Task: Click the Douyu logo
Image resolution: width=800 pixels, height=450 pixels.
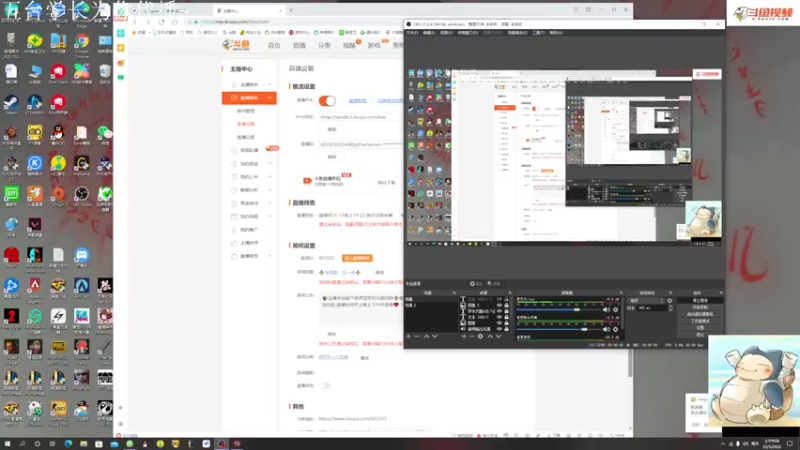Action: [236, 45]
